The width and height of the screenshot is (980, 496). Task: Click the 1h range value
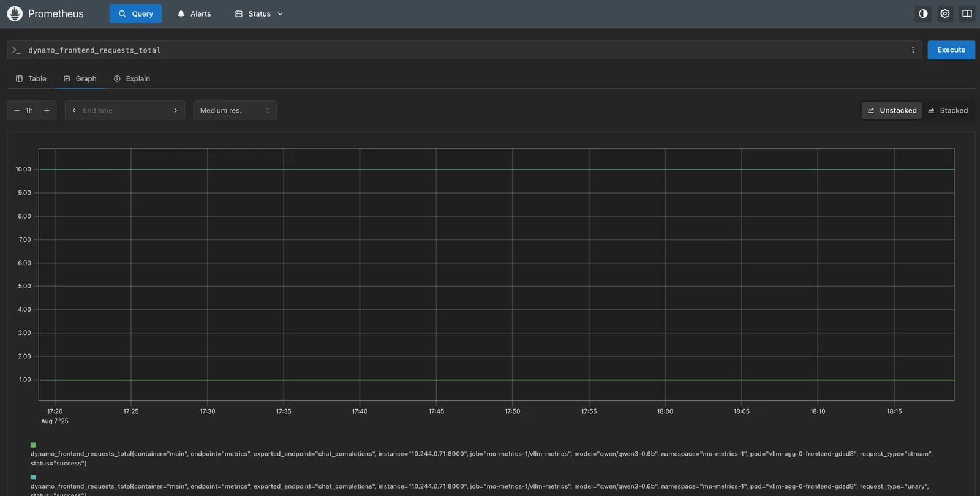click(x=29, y=110)
